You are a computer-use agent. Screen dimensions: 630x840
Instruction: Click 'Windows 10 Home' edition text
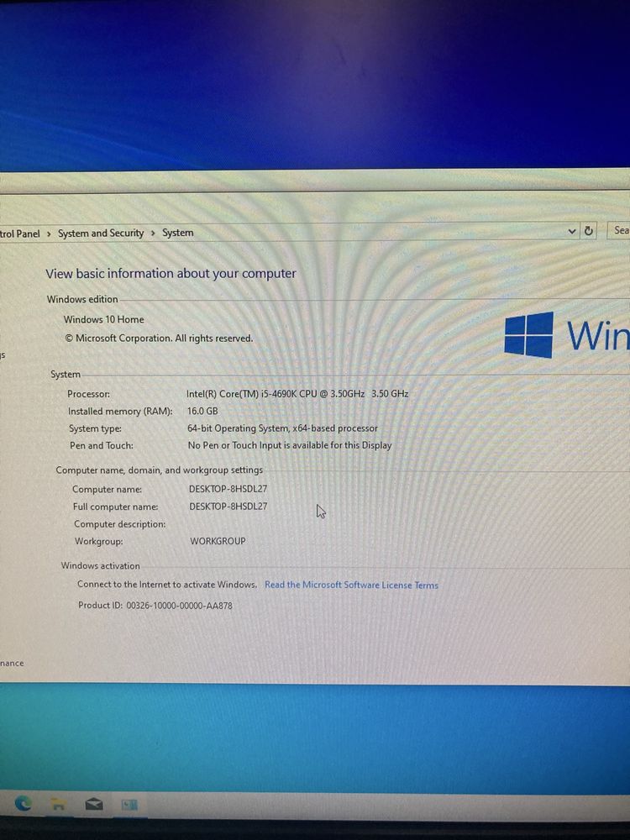coord(104,319)
